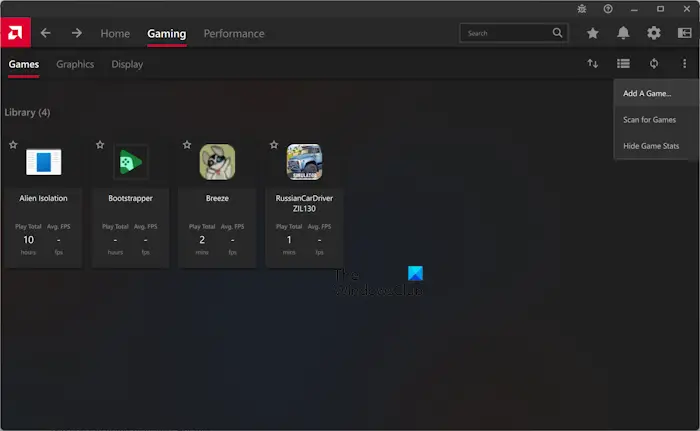Favorite RussianCarDriver ZIL130 with its star
The width and height of the screenshot is (700, 431).
274,145
